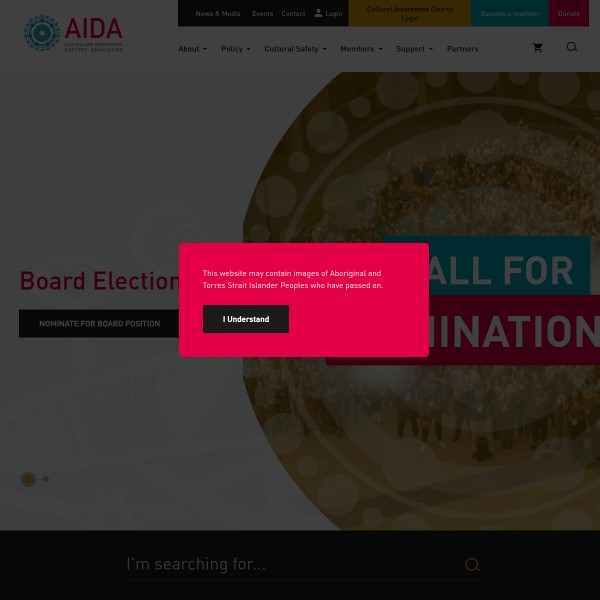
Task: Switch to the second carousel slide dot
Action: coord(46,479)
